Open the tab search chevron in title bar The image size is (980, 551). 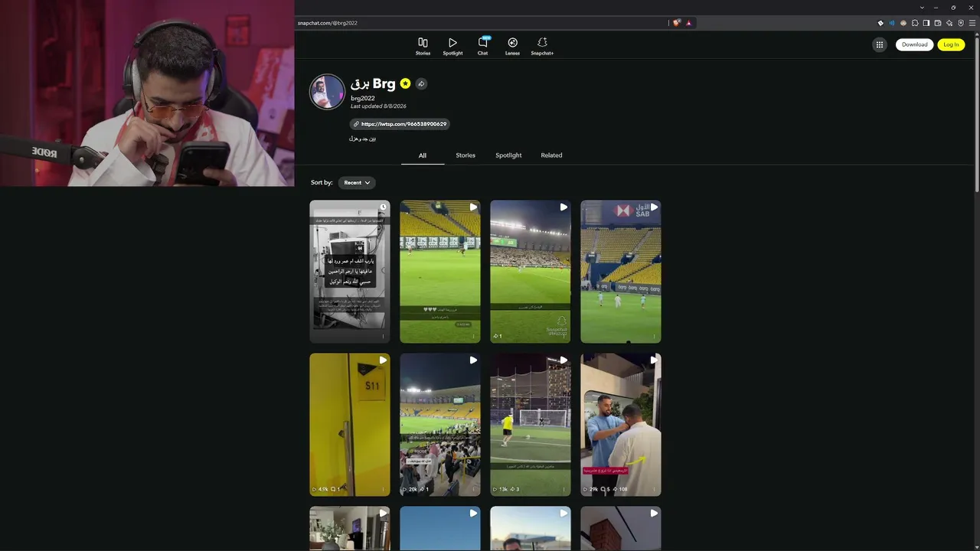tap(922, 8)
